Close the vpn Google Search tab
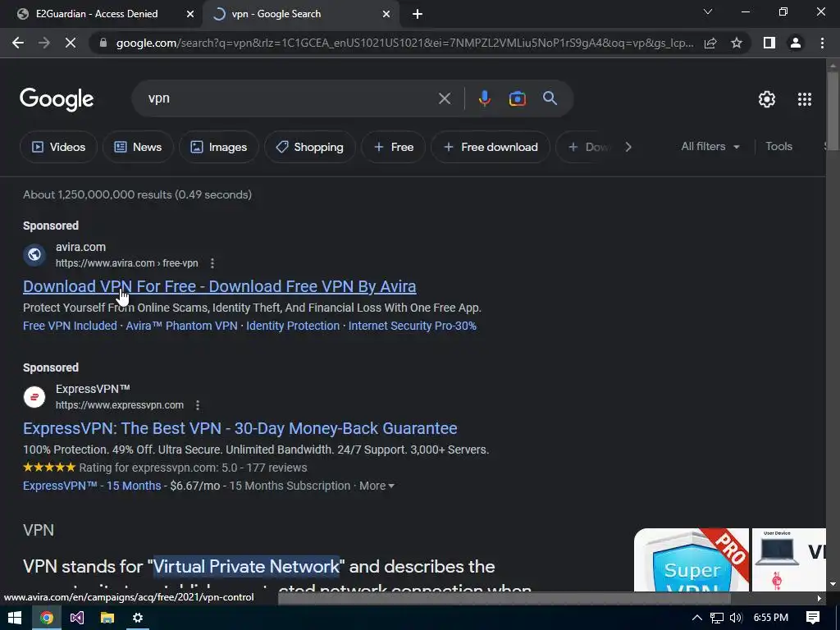The height and width of the screenshot is (630, 840). tap(386, 14)
